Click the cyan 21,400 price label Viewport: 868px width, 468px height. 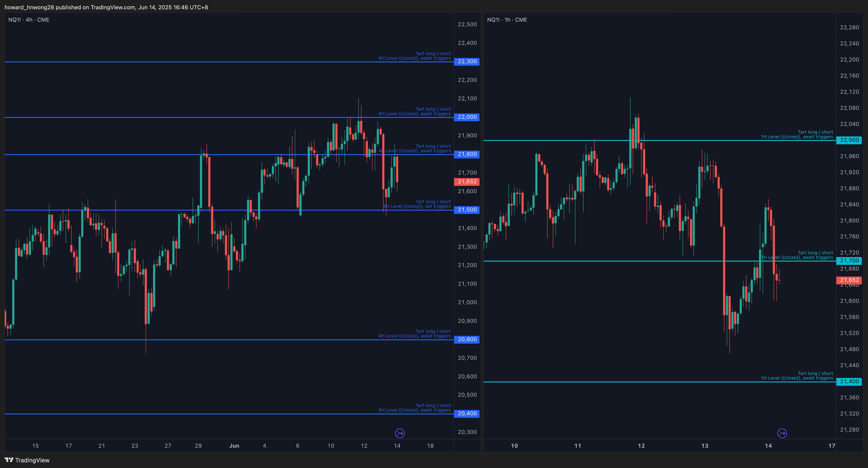pos(849,381)
